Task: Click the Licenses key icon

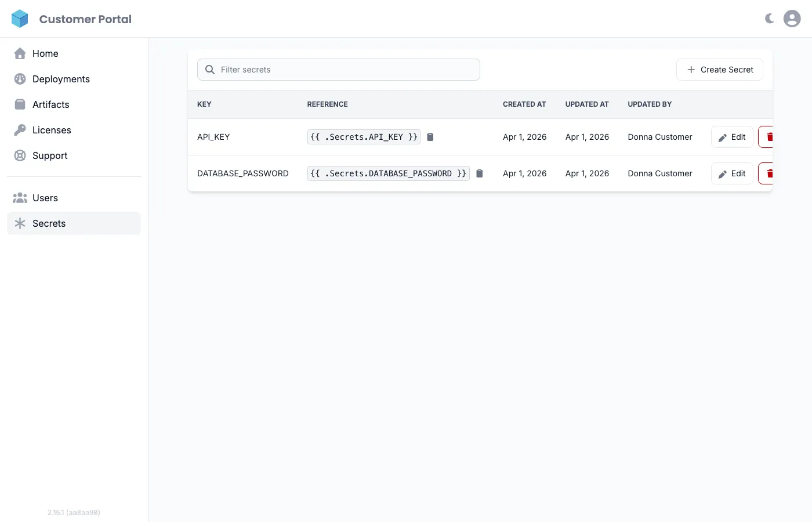Action: 20,130
